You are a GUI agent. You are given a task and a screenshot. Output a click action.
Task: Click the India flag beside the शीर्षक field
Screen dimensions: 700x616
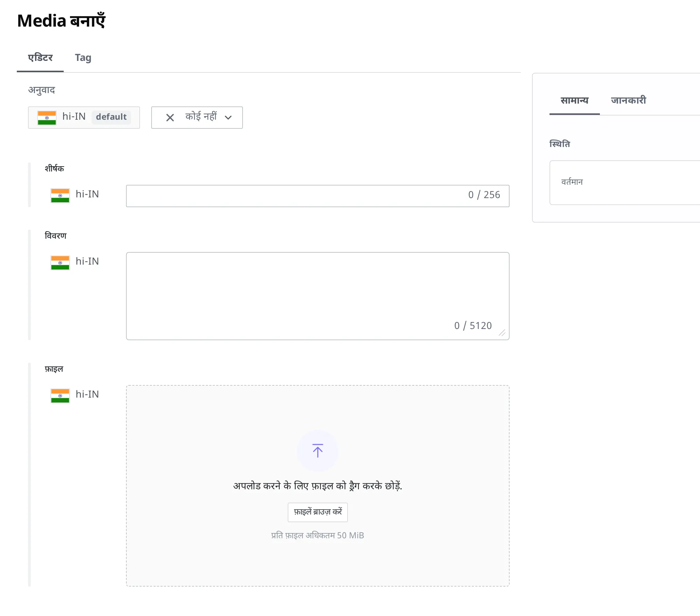coord(60,195)
